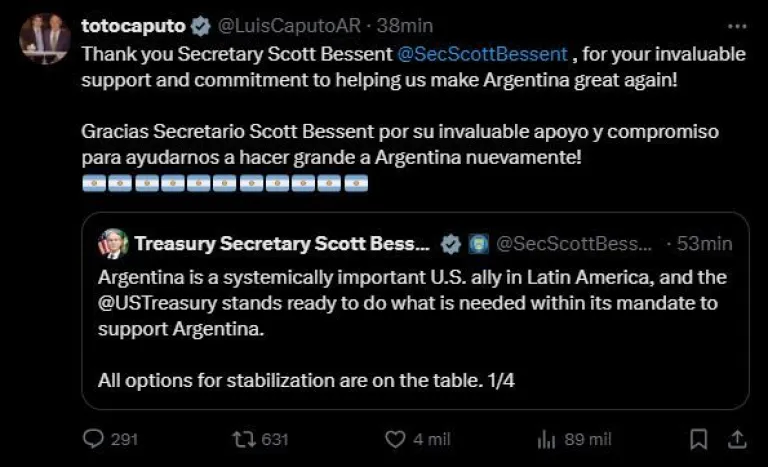Screen dimensions: 768x467
Task: Click the share upload icon
Action: click(x=736, y=438)
